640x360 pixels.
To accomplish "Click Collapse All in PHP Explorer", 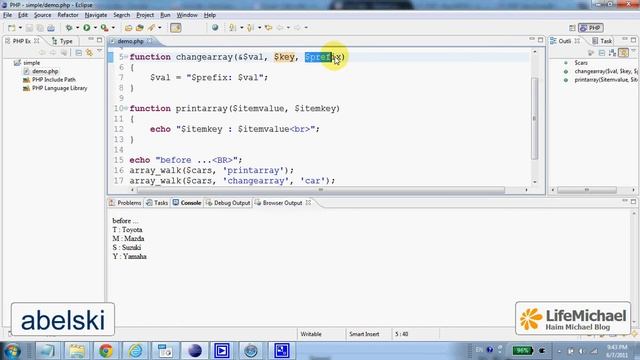I will click(78, 52).
